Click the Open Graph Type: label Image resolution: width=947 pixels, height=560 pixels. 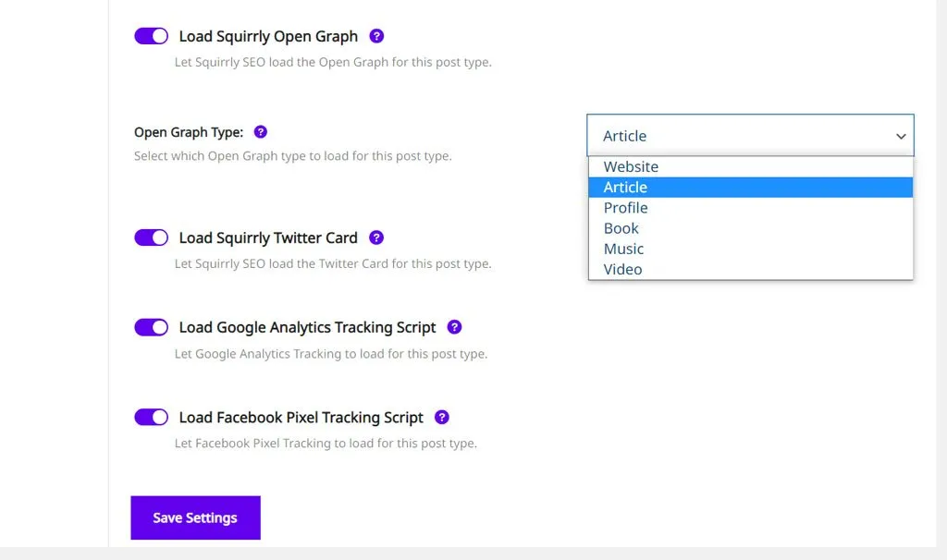coord(189,132)
